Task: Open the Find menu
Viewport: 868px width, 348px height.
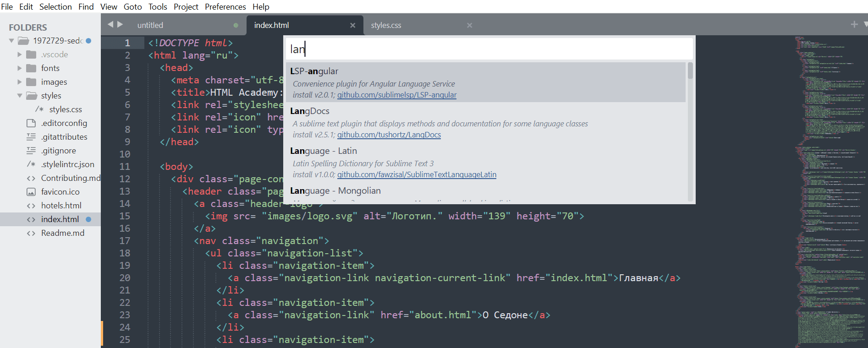Action: click(86, 7)
